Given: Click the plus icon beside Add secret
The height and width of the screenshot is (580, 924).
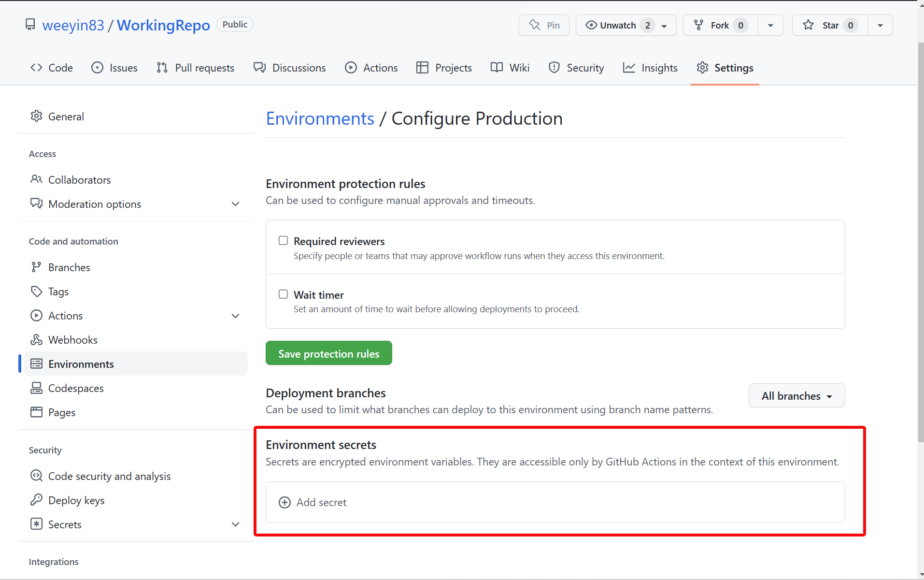Looking at the screenshot, I should (x=284, y=502).
